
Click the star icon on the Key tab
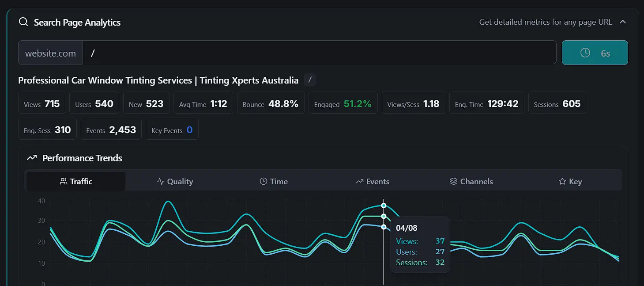(x=562, y=181)
